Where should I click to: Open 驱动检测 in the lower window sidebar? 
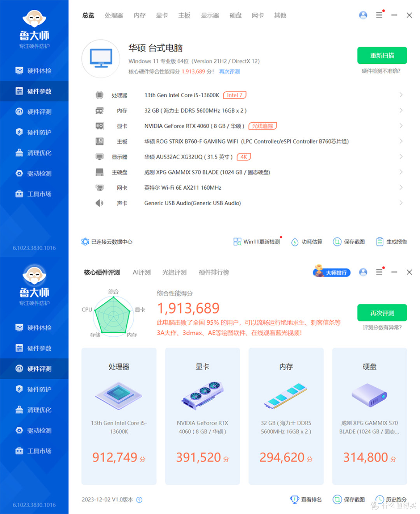(34, 430)
